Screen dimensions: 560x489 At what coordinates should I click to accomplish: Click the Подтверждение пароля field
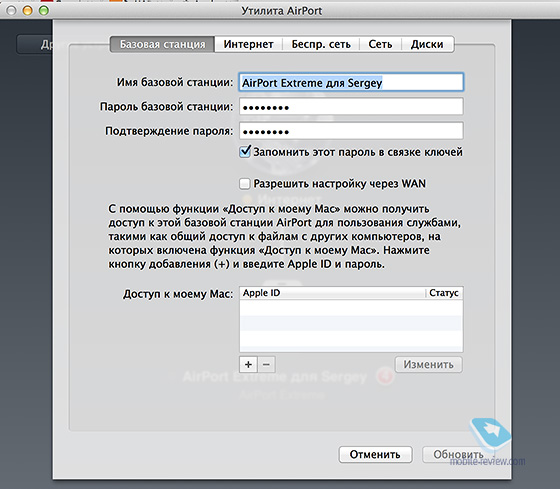coord(351,131)
